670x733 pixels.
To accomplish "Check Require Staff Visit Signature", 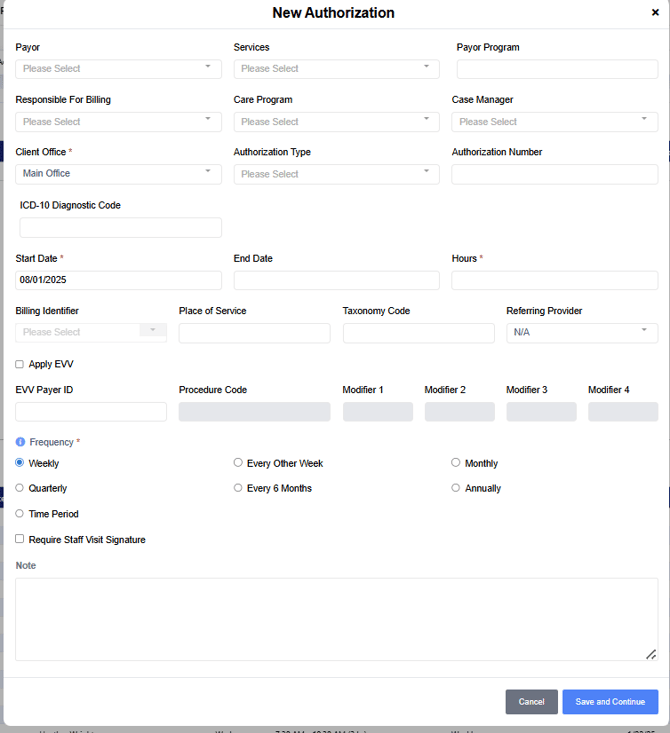I will pyautogui.click(x=20, y=540).
